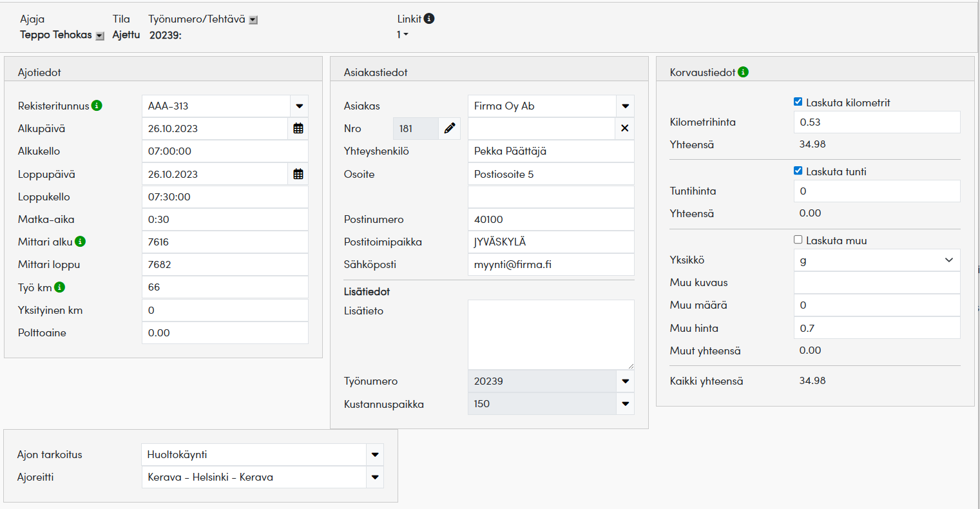Viewport: 980px width, 509px height.
Task: Expand the Ajon tarkoitus dropdown
Action: coord(374,455)
